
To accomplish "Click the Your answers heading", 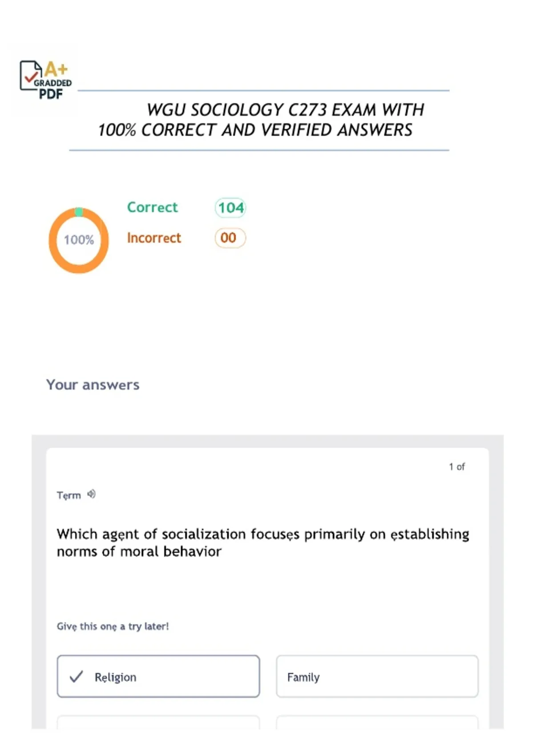I will coord(93,385).
